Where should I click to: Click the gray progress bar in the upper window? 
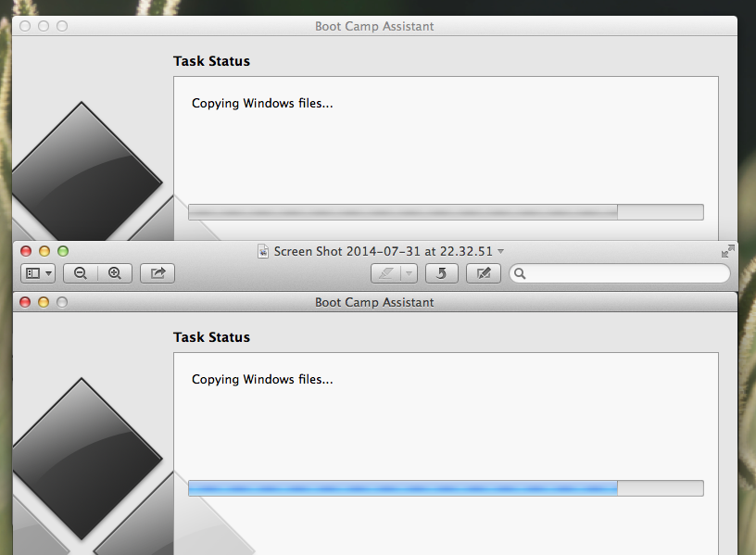pos(446,212)
